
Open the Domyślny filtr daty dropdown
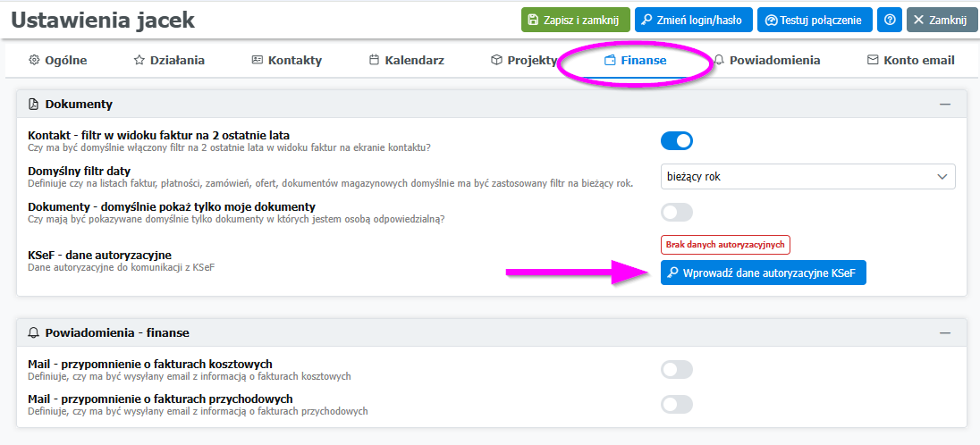807,177
